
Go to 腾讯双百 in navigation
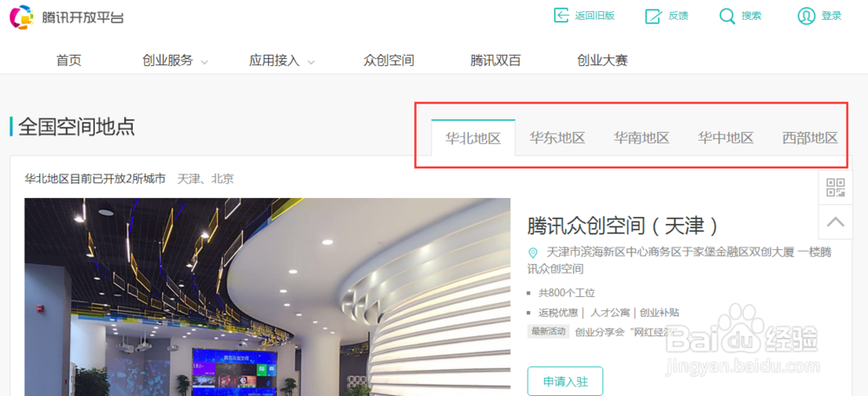pyautogui.click(x=496, y=61)
